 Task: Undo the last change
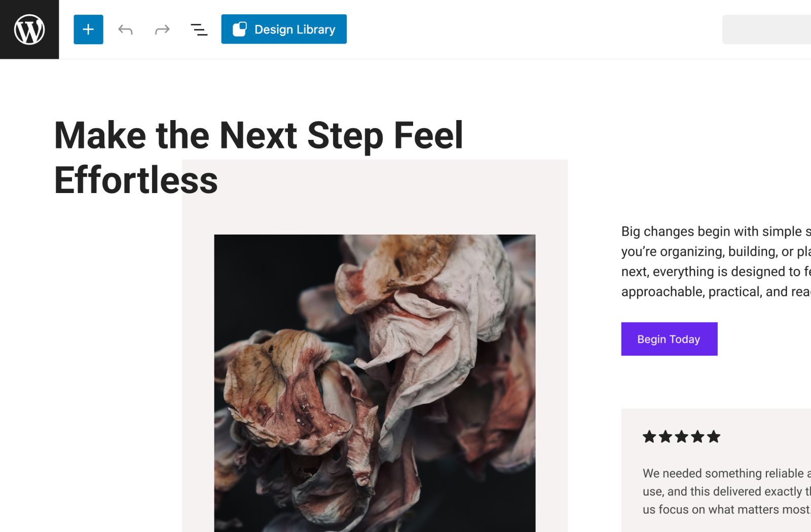tap(125, 29)
